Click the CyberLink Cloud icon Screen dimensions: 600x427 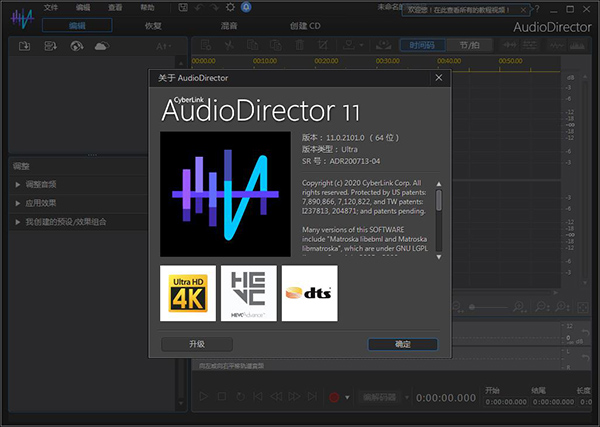tap(102, 46)
